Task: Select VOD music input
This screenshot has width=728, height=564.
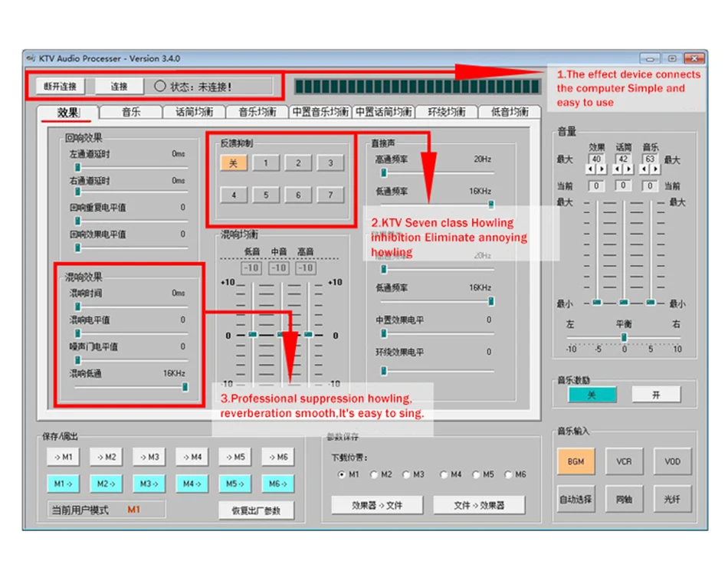Action: coord(672,461)
